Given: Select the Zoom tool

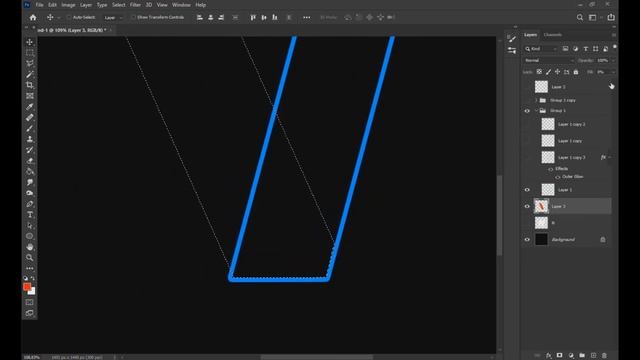Looking at the screenshot, I should pos(30,258).
